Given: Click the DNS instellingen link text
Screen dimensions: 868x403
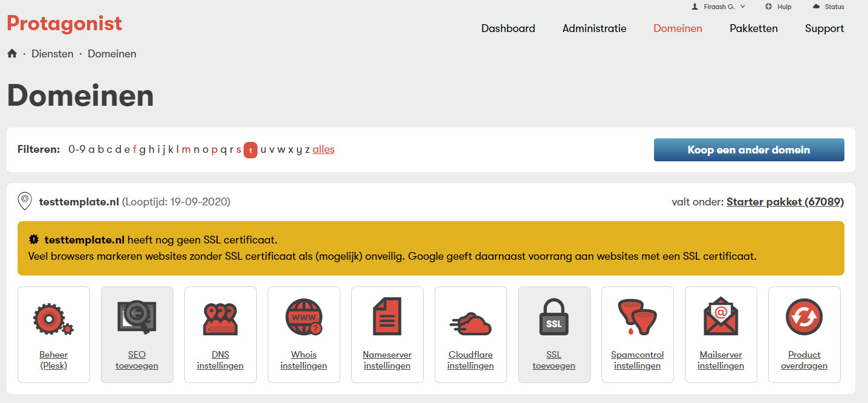Looking at the screenshot, I should [x=220, y=360].
